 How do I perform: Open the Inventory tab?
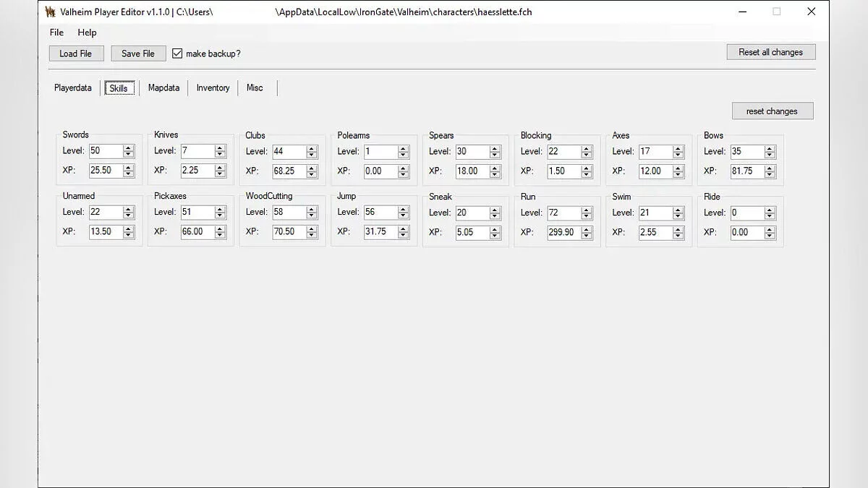click(x=213, y=87)
